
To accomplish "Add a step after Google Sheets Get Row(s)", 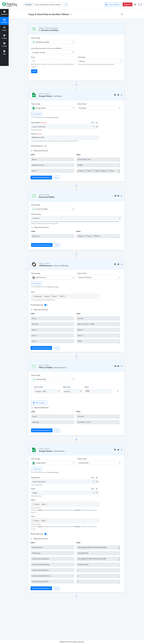I will click(x=76, y=186).
